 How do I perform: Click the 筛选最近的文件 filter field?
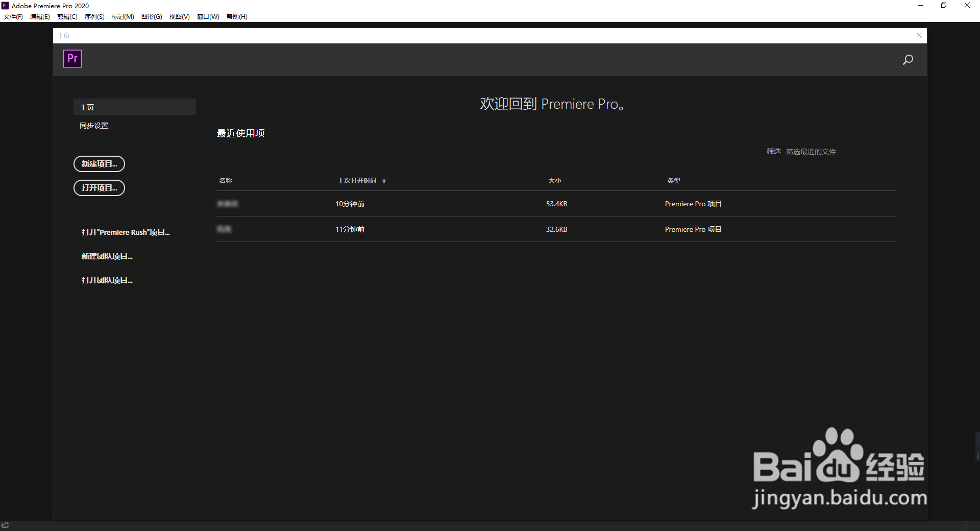click(838, 152)
